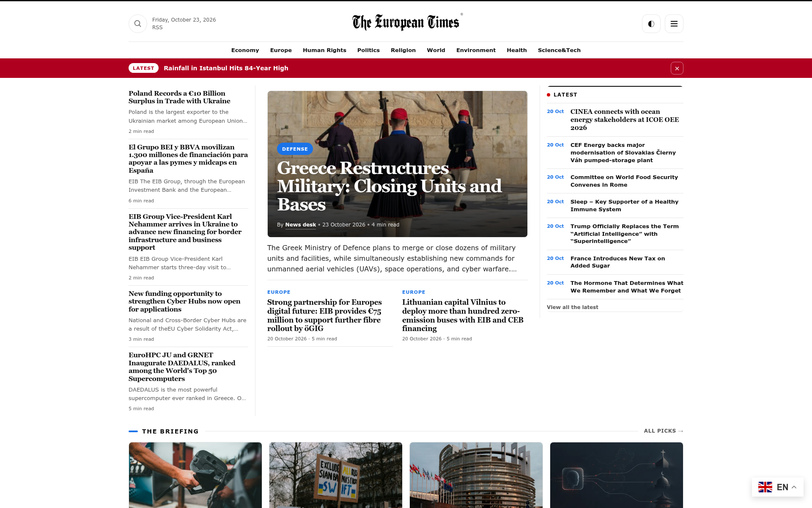Screen dimensions: 812x508
Task: Navigate to the World section
Action: (436, 50)
